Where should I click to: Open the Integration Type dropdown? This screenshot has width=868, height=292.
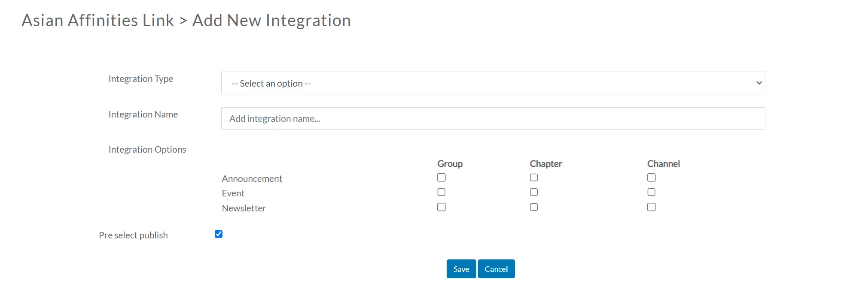click(493, 83)
